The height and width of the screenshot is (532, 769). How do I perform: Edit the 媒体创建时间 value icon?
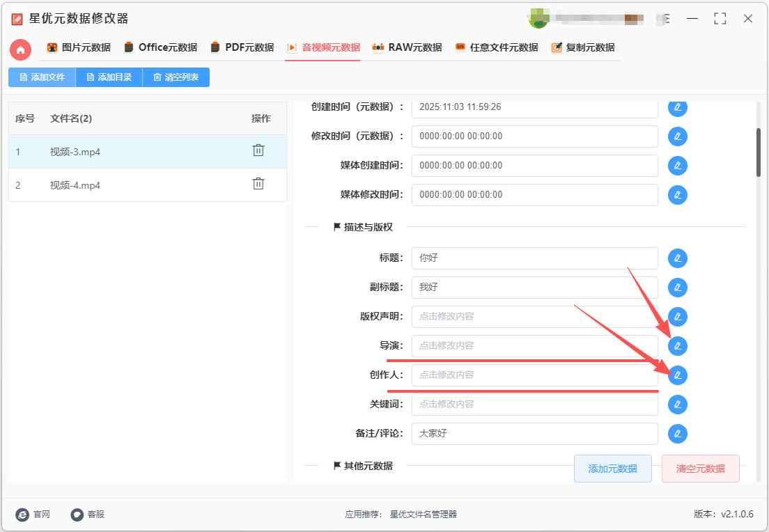(x=678, y=166)
